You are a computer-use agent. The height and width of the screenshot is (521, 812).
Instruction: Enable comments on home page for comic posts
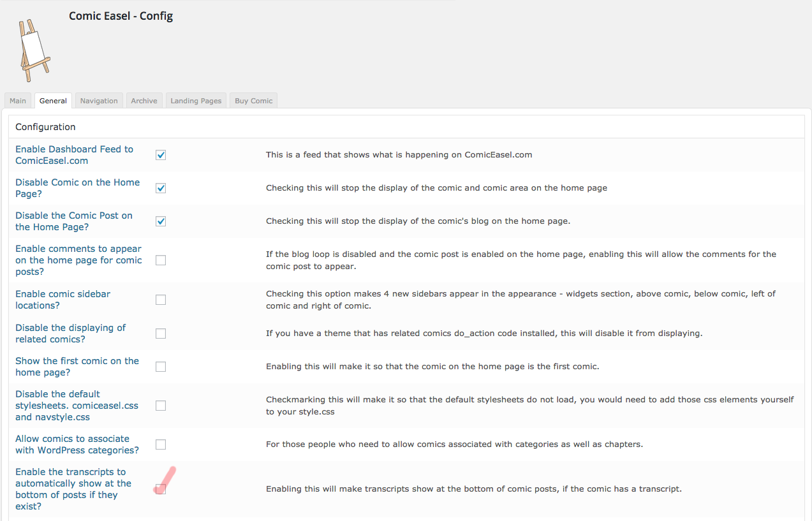[161, 260]
